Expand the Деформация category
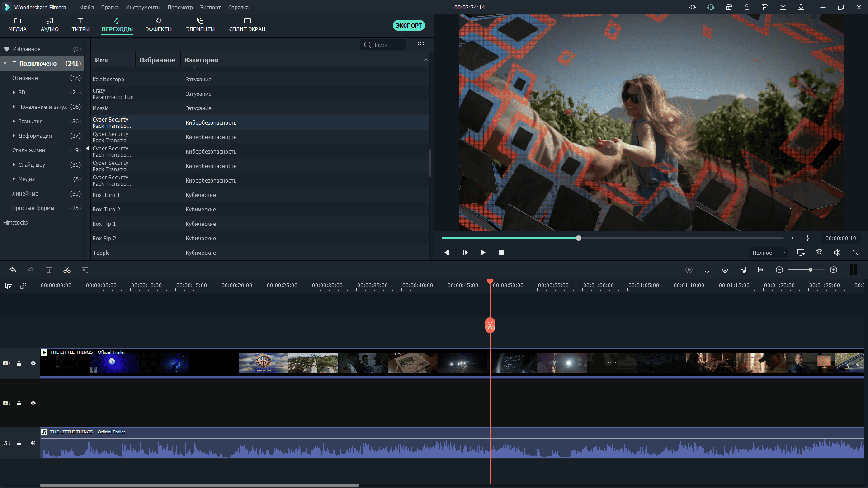Screen dimensions: 868x488 (x=14, y=136)
